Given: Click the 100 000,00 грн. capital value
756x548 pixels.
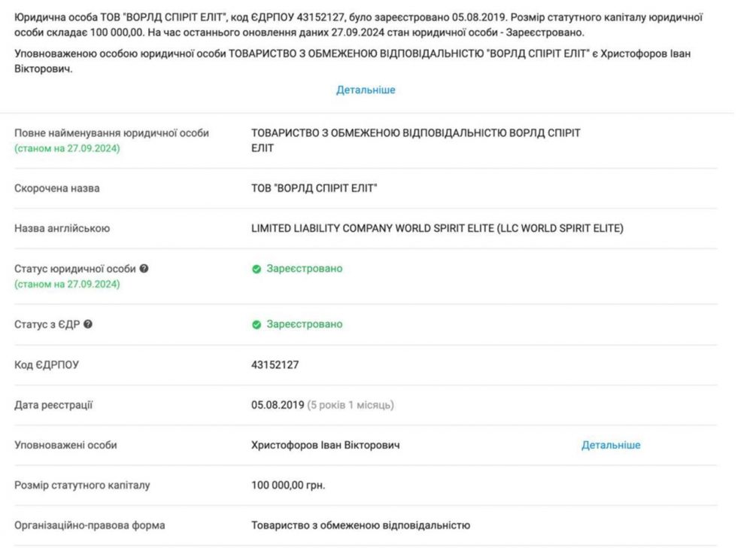Looking at the screenshot, I should point(287,485).
